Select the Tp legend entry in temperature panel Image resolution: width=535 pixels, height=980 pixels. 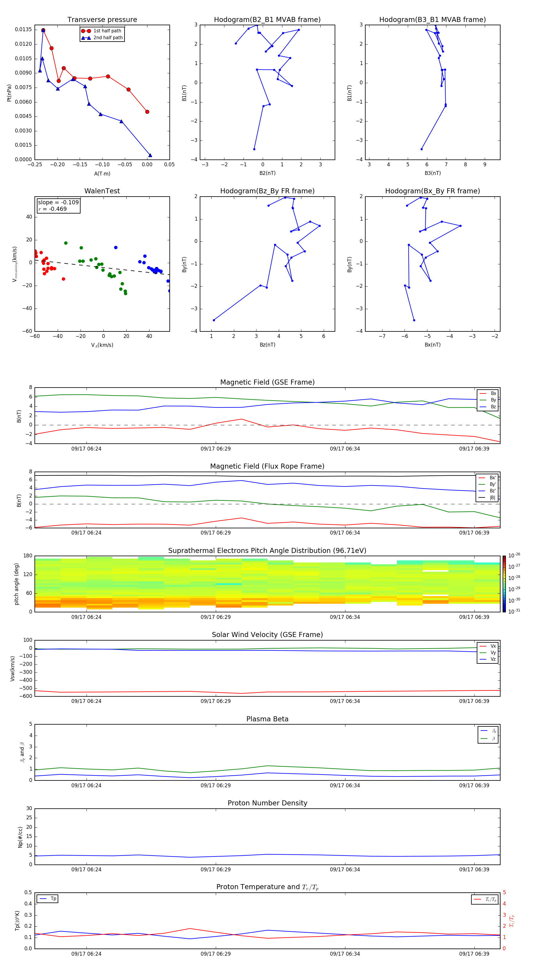[48, 899]
